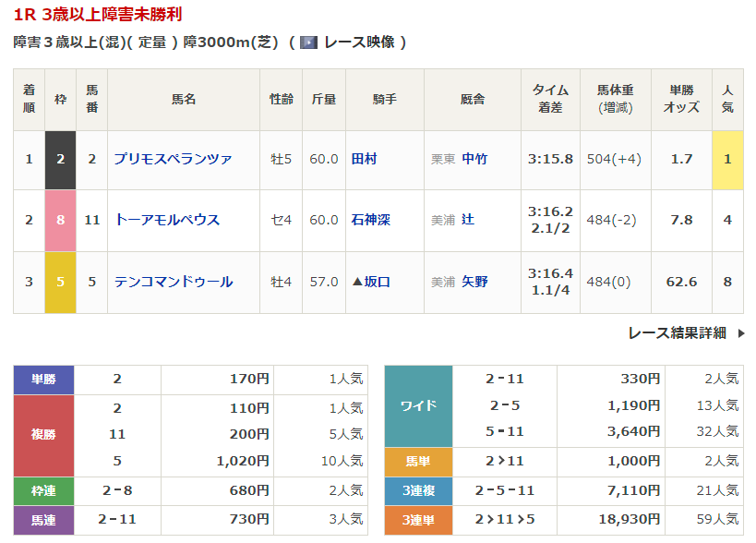
Task: Open trainer 辻 link
Action: point(468,220)
